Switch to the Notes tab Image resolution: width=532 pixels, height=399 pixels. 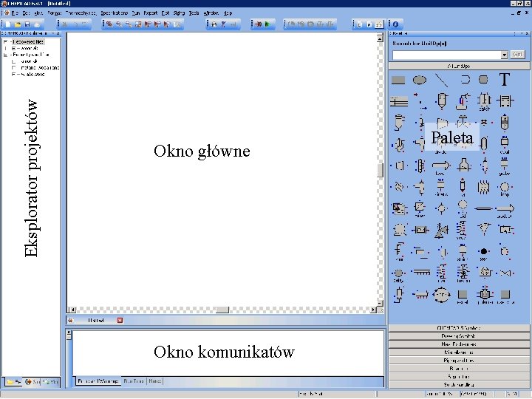(x=155, y=381)
